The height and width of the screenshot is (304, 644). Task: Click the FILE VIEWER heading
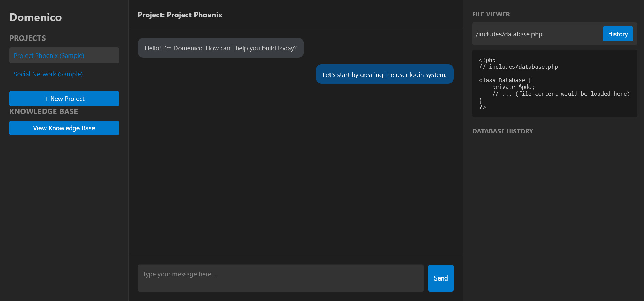[491, 14]
